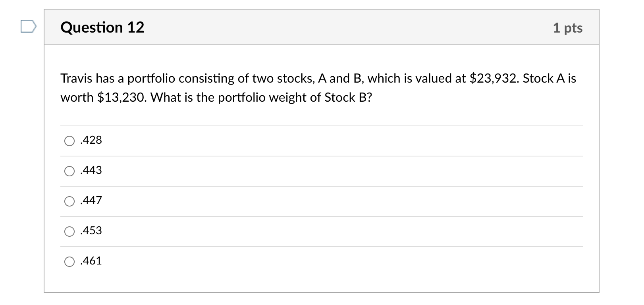Click the .443 answer label text
Viewport: 644px width, 305px height.
[91, 170]
